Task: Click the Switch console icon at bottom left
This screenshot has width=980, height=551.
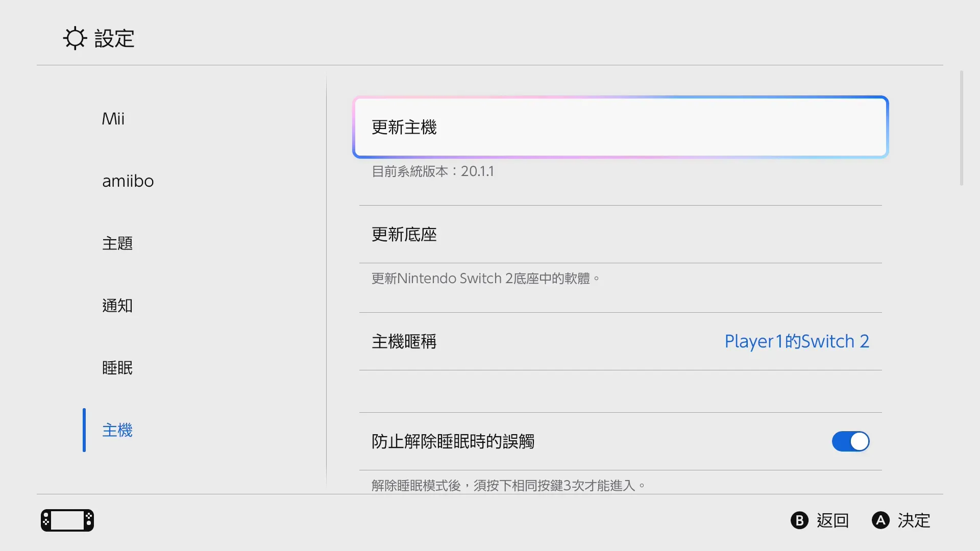Action: click(67, 520)
